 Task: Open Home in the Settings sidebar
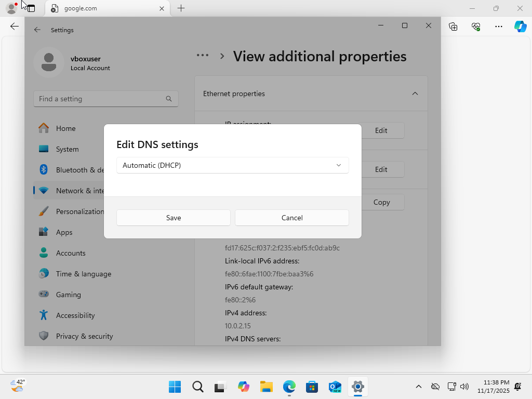(65, 128)
